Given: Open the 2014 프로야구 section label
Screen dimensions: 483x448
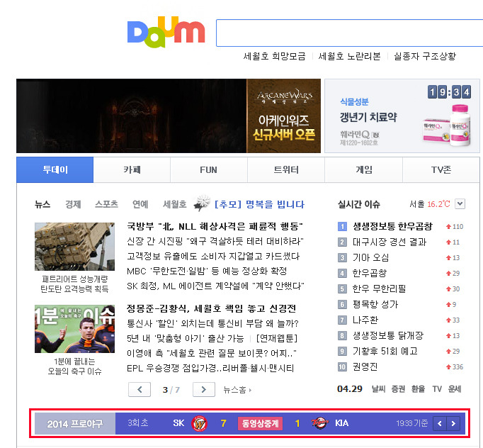Looking at the screenshot, I should [x=75, y=424].
